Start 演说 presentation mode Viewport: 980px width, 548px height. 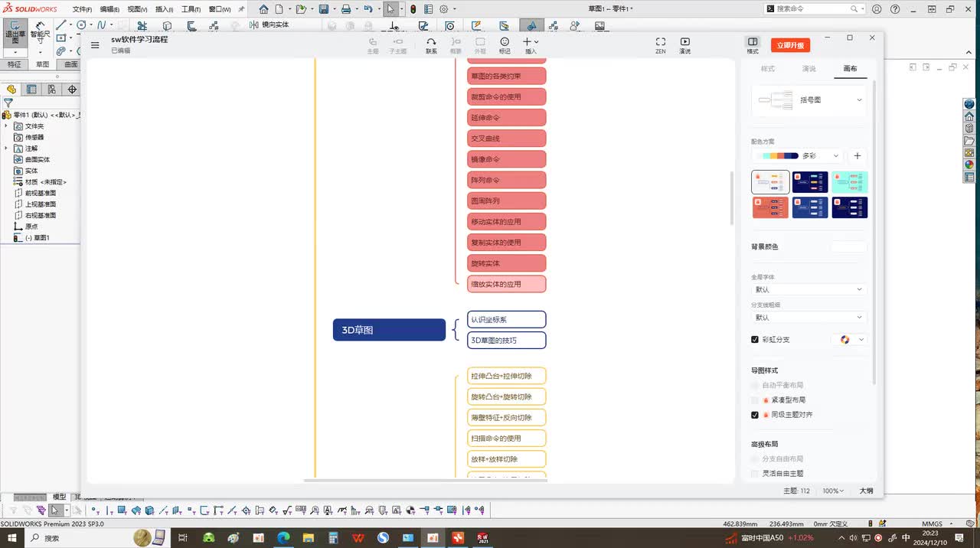(x=684, y=45)
